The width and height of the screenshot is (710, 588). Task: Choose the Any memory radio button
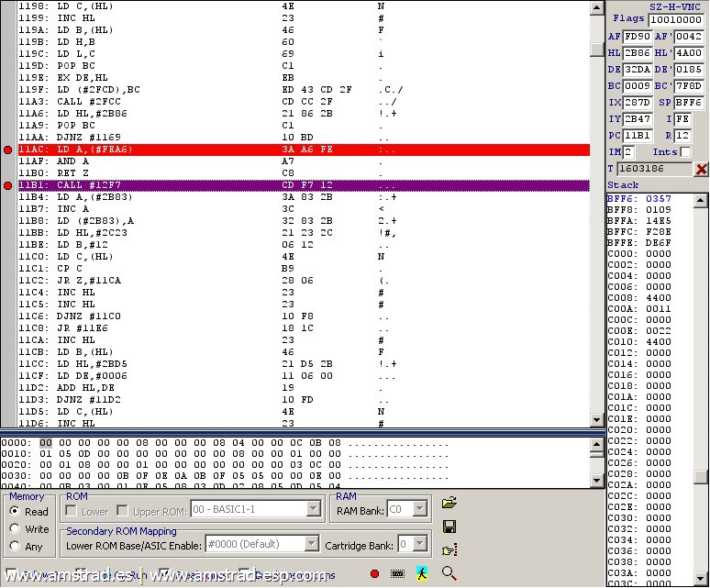[15, 546]
